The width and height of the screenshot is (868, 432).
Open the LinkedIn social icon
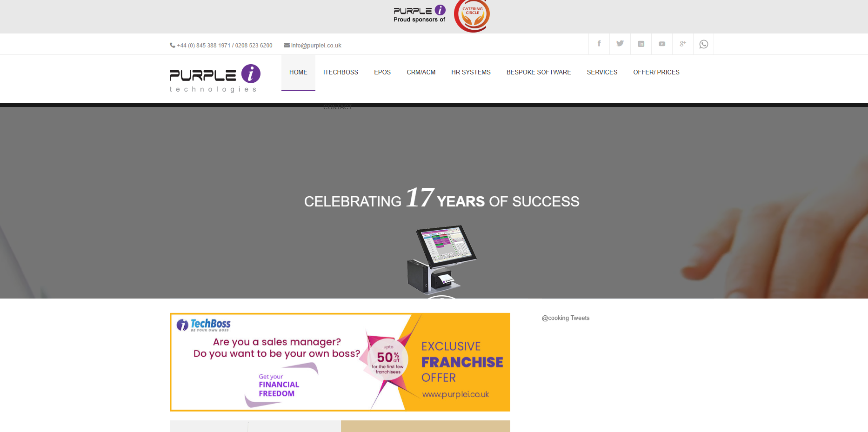[641, 44]
